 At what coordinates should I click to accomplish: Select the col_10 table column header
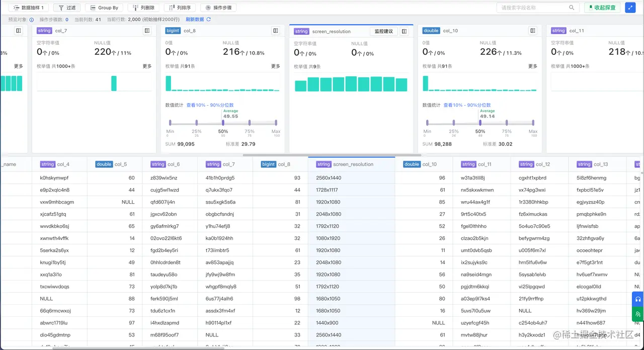click(x=424, y=164)
